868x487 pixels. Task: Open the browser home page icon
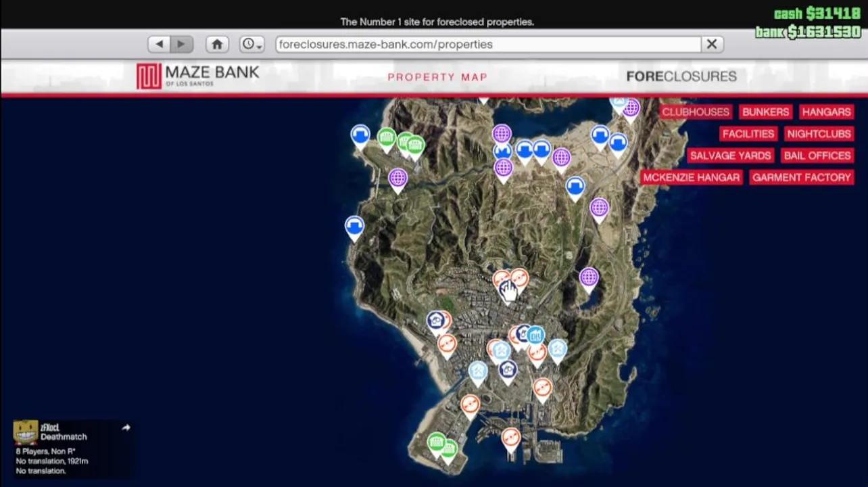[x=217, y=44]
